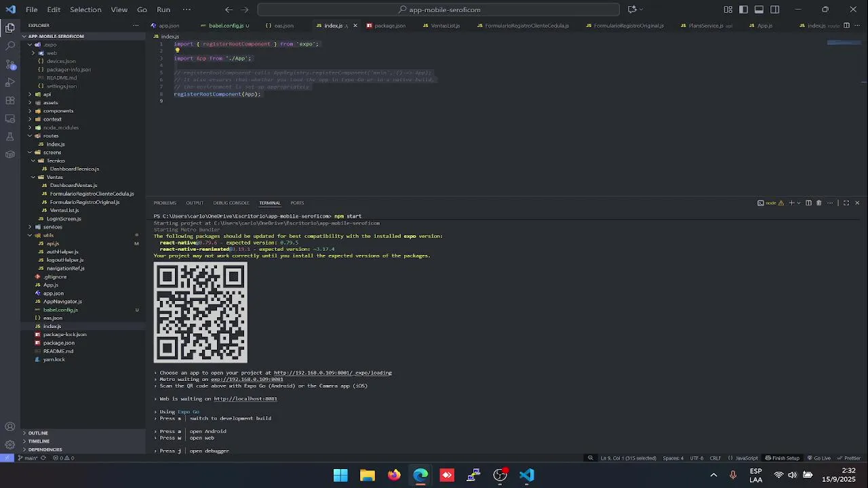Open the Copilot chat icon in title bar

[632, 9]
